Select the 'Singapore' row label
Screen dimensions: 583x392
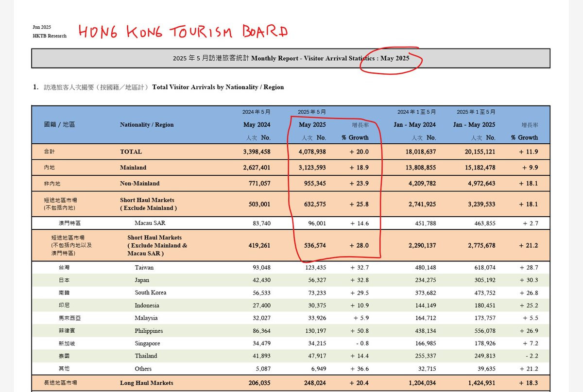point(147,343)
